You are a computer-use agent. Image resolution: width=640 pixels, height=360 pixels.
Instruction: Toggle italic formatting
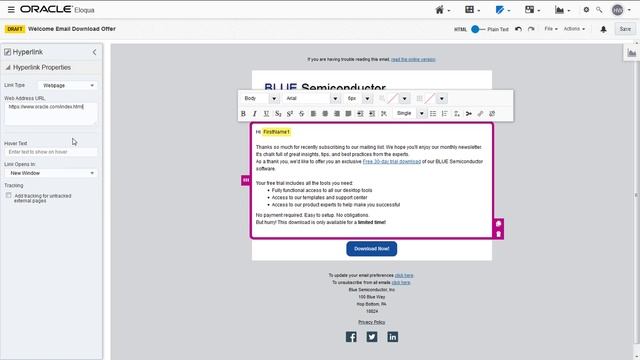tap(255, 113)
